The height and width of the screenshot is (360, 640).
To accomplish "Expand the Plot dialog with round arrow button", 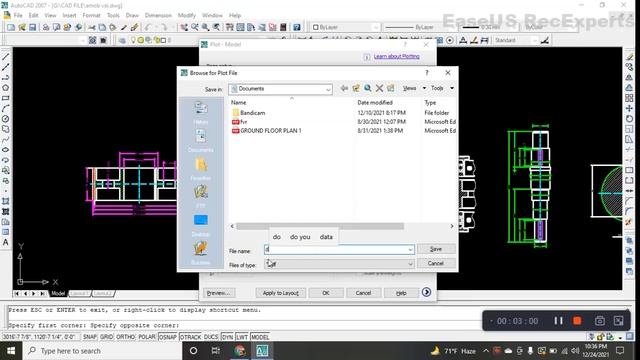I will pyautogui.click(x=426, y=292).
